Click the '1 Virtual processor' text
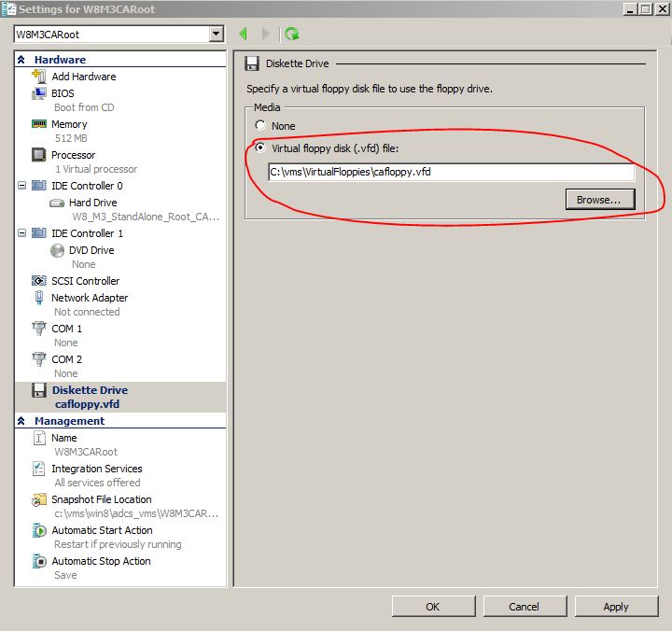The image size is (672, 631). coord(96,169)
